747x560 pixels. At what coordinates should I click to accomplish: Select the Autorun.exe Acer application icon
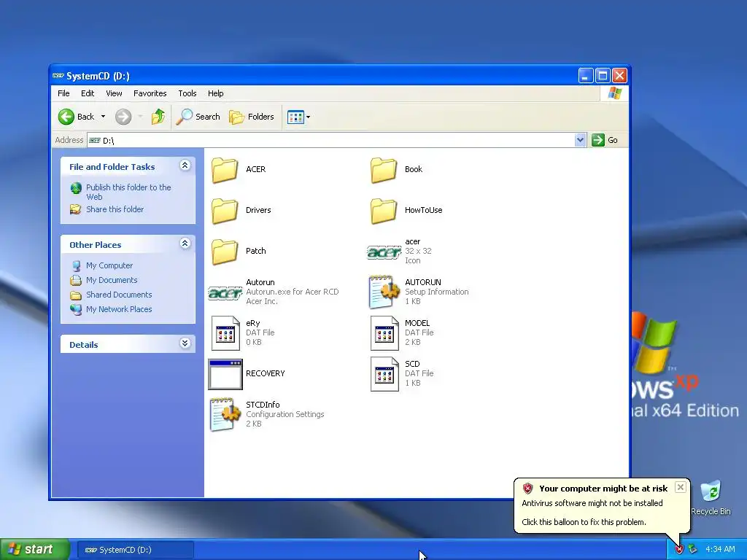pos(225,292)
